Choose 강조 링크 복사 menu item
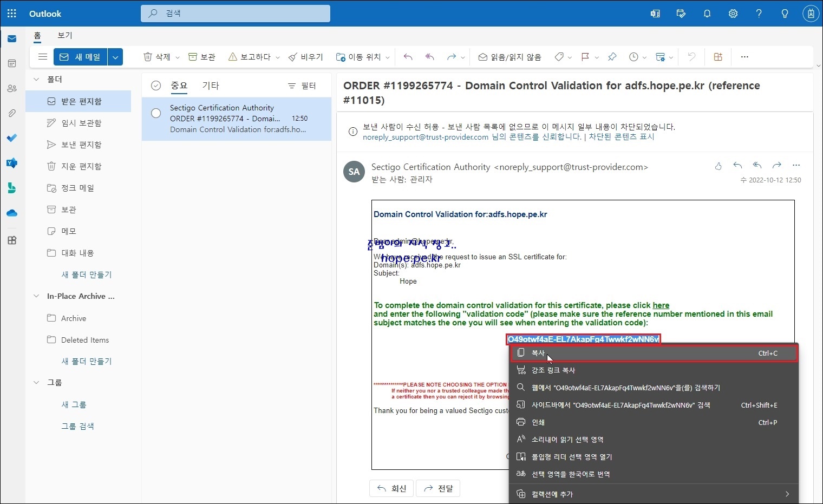Viewport: 823px width, 504px height. click(x=654, y=370)
